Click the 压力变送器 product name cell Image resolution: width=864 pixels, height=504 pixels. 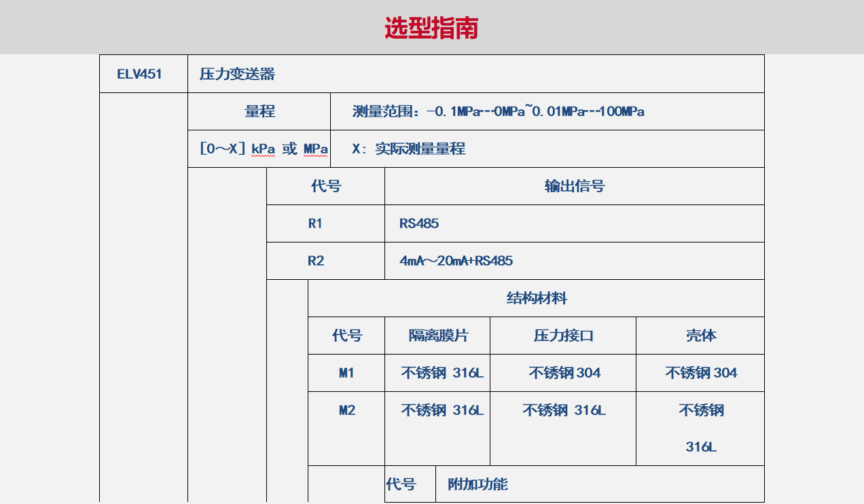coord(237,74)
